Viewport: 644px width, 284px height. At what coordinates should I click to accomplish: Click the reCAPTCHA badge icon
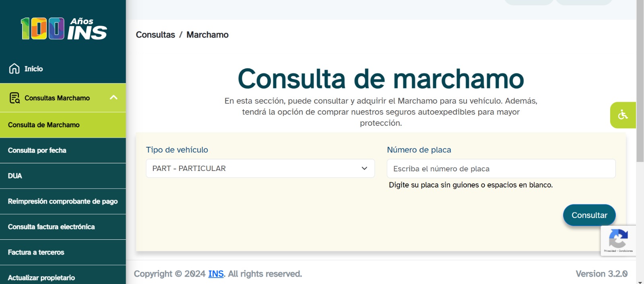[618, 239]
